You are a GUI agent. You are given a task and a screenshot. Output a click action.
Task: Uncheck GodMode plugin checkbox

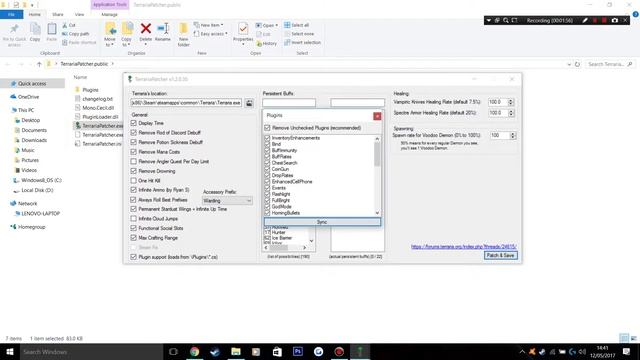tap(267, 207)
